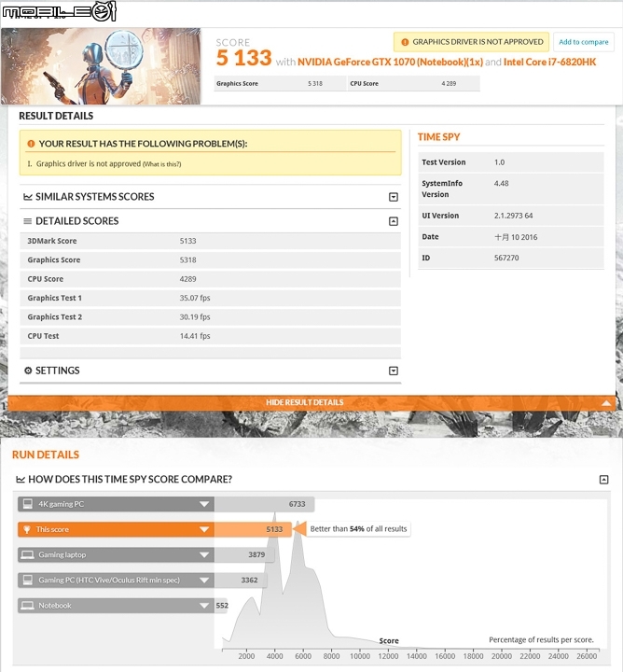
Task: Click the Gaming laptop icon
Action: click(27, 554)
